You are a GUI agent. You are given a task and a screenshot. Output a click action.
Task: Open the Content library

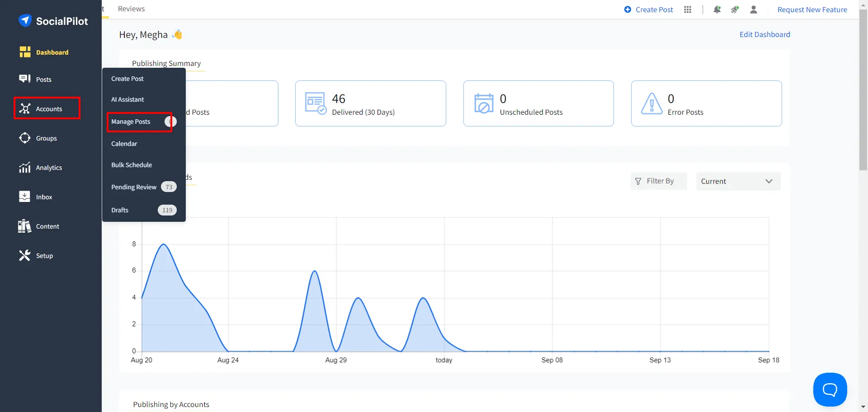coord(47,226)
